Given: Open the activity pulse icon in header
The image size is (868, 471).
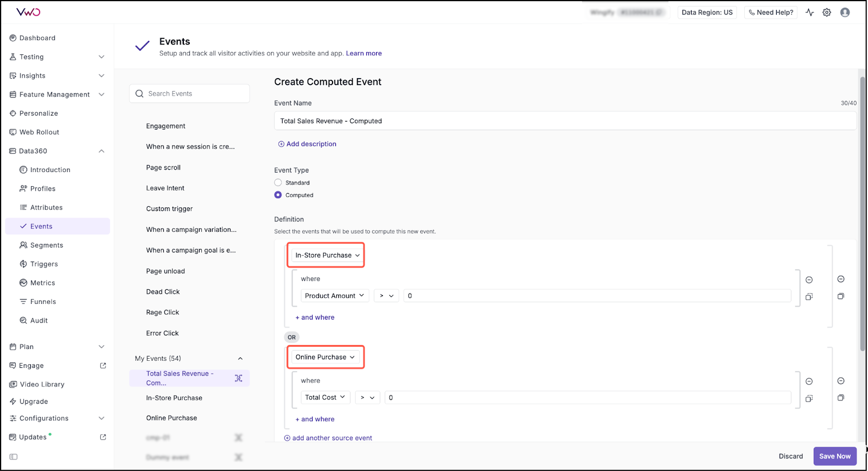Looking at the screenshot, I should click(x=809, y=12).
